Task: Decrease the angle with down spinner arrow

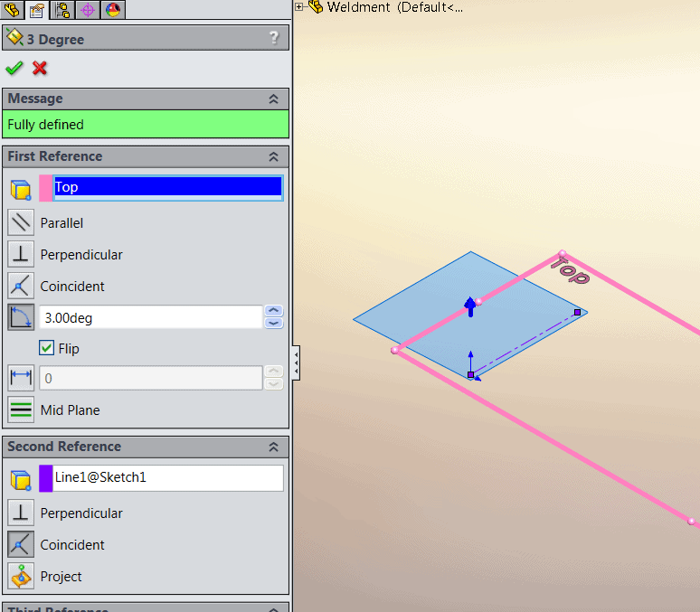Action: click(274, 324)
